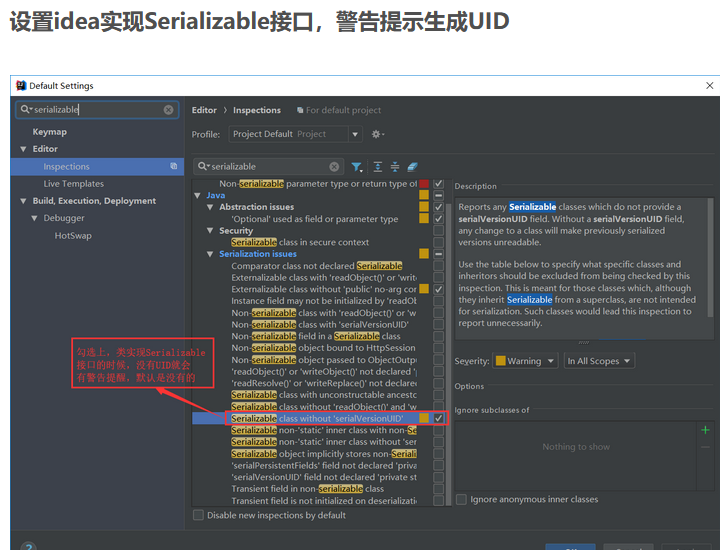Image resolution: width=720 pixels, height=550 pixels.
Task: Enable 'Comparator class not declared Serializable' checkbox
Action: coord(439,266)
